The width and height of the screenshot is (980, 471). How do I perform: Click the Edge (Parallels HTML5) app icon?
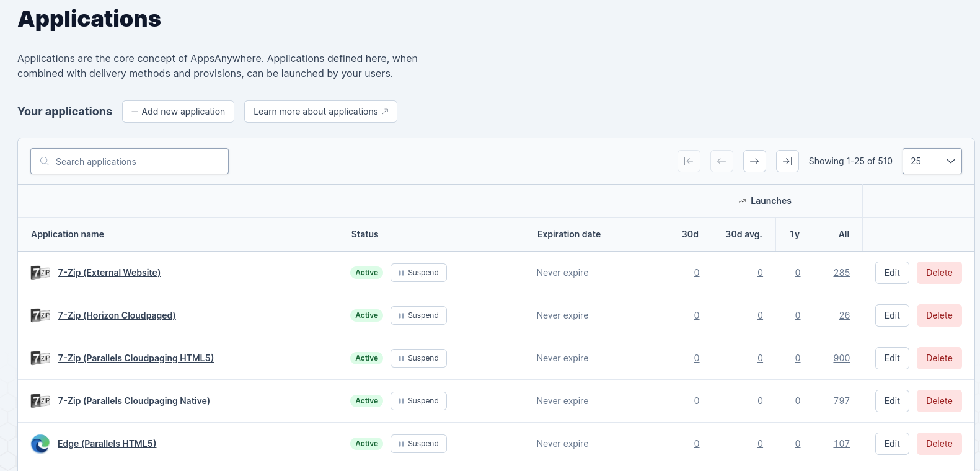40,444
